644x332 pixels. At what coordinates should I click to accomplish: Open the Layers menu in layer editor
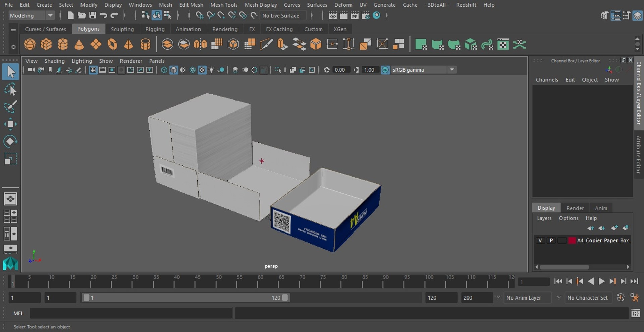pos(544,218)
